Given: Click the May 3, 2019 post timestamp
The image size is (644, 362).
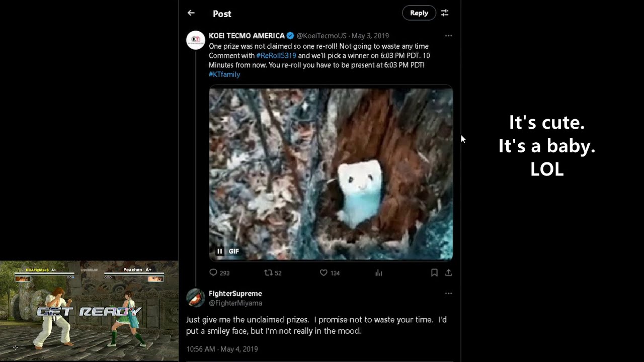Looking at the screenshot, I should coord(370,36).
